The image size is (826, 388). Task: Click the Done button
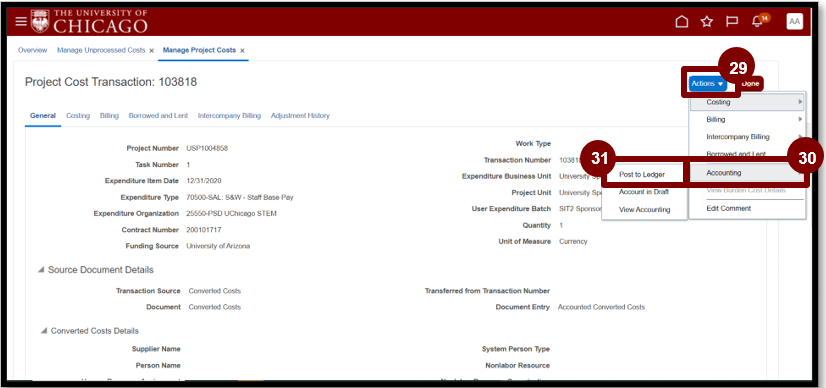tap(750, 84)
